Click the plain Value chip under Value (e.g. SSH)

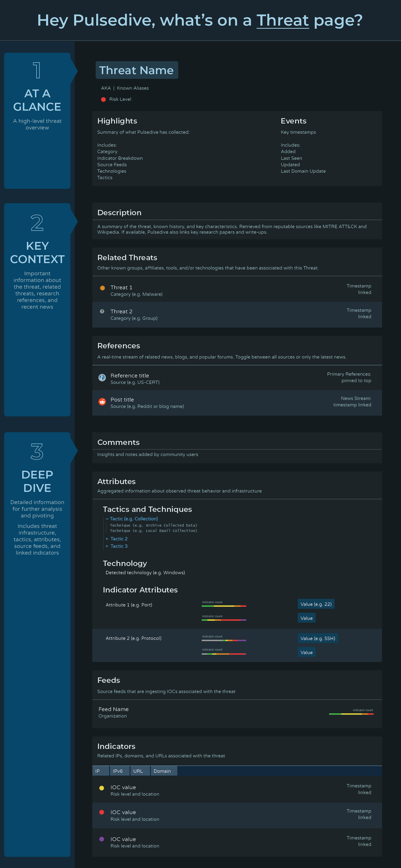click(307, 653)
